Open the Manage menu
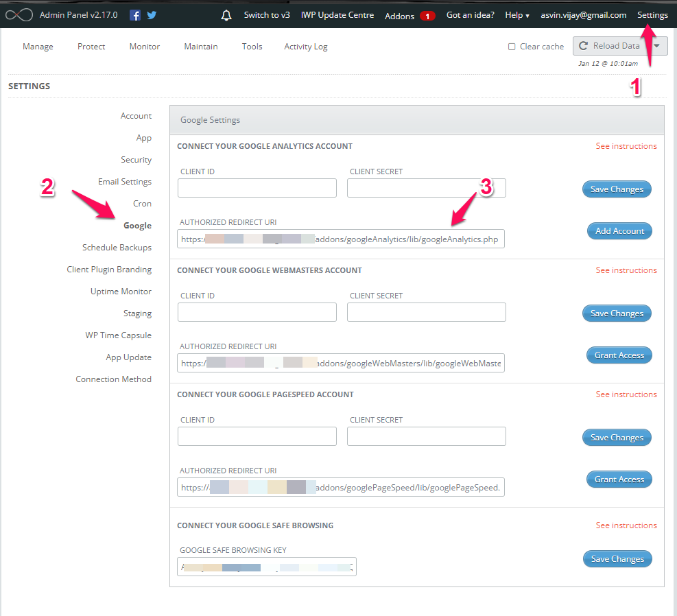The height and width of the screenshot is (616, 677). tap(38, 47)
